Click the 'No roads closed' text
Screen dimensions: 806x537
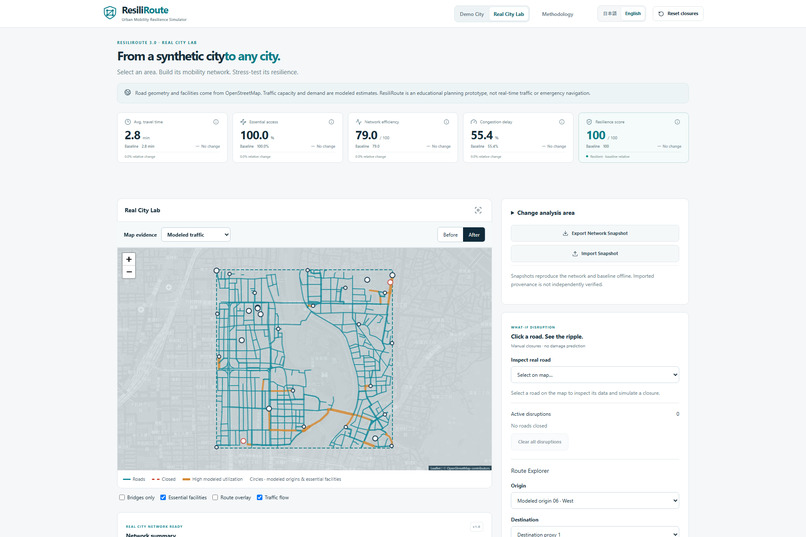(x=529, y=426)
